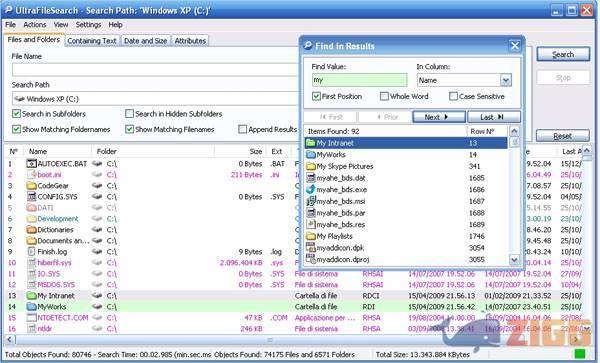This screenshot has width=600, height=363.
Task: Expand the Search Path combo box
Action: (x=155, y=99)
